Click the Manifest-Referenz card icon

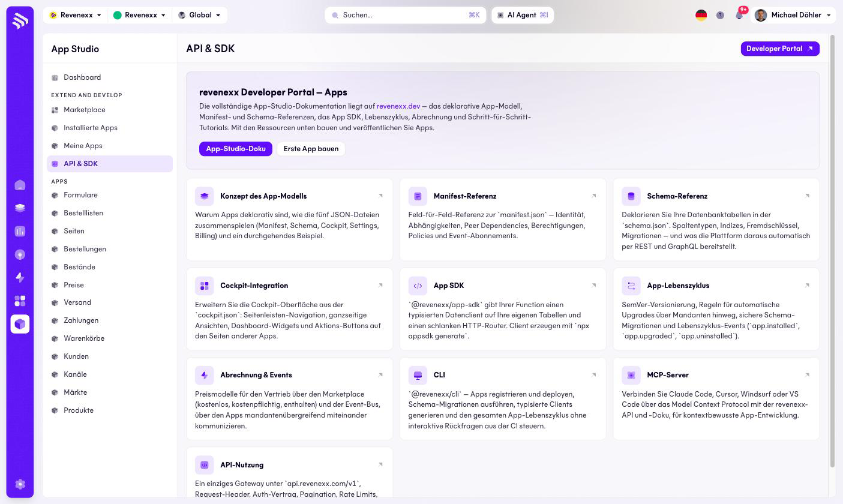(418, 196)
